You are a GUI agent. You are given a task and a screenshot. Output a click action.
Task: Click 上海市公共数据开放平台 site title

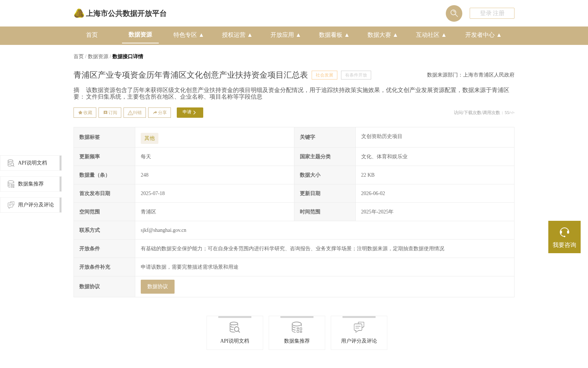tap(126, 14)
